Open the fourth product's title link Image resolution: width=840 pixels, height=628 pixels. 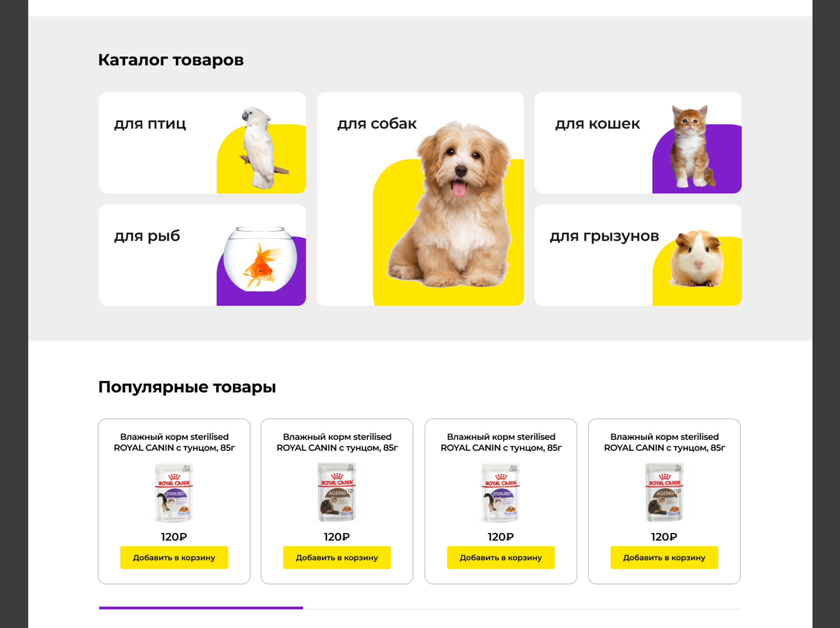point(665,442)
